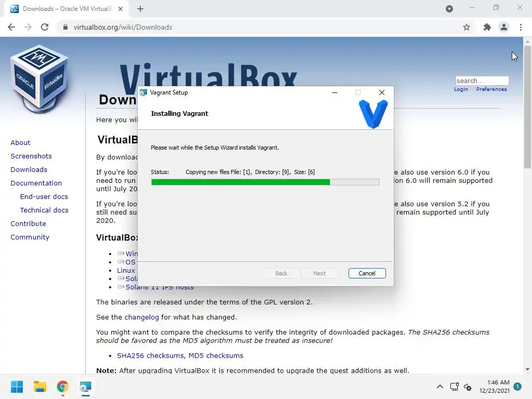532x399 pixels.
Task: Cancel the Vagrant installation
Action: (367, 273)
